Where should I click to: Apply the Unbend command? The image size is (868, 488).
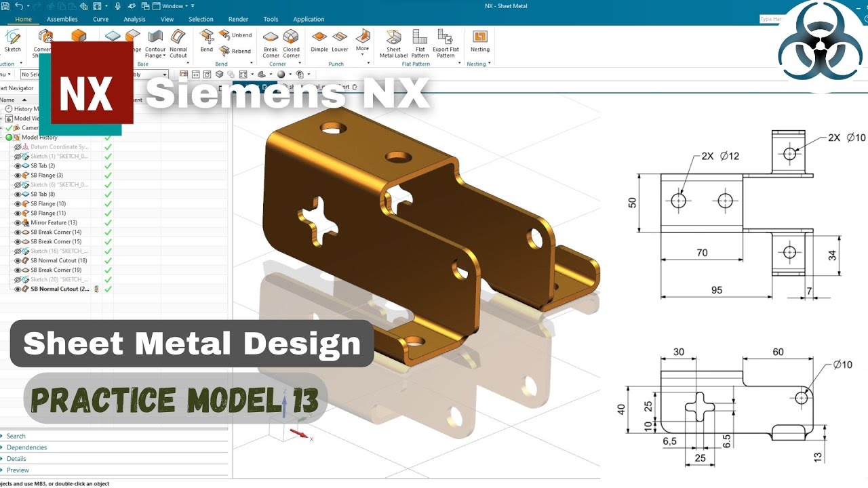[x=235, y=35]
